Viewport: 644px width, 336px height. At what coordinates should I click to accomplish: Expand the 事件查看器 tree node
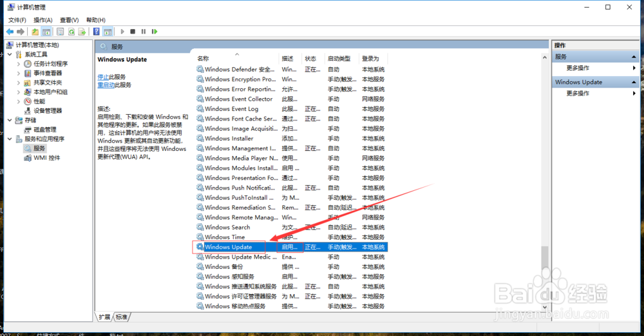tap(19, 74)
